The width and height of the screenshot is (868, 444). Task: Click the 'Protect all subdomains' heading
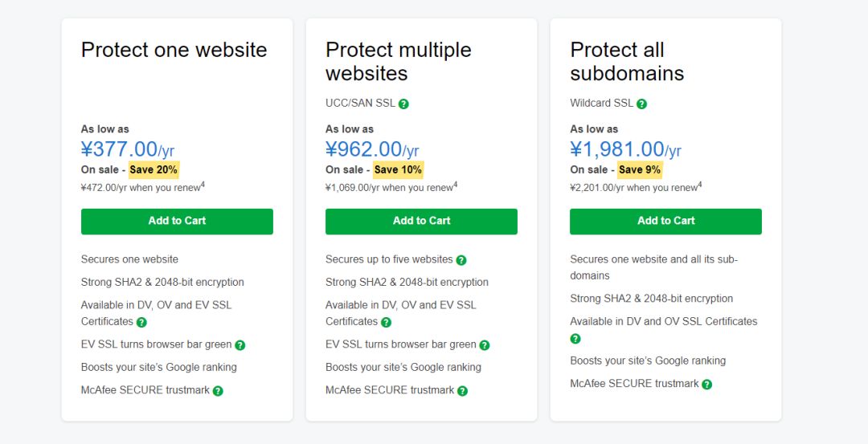point(627,62)
